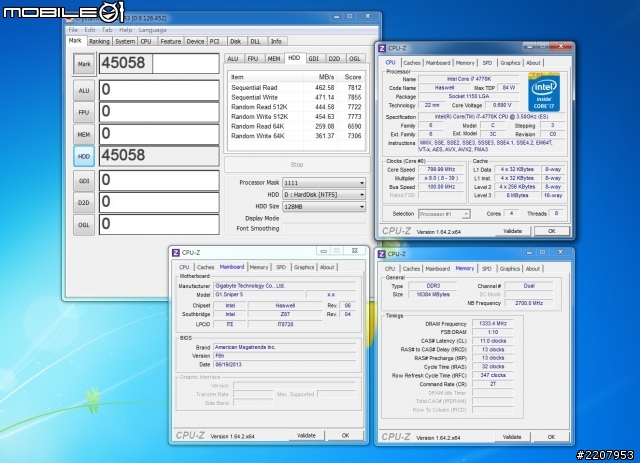
Task: Switch to the Ranking tab
Action: [99, 41]
